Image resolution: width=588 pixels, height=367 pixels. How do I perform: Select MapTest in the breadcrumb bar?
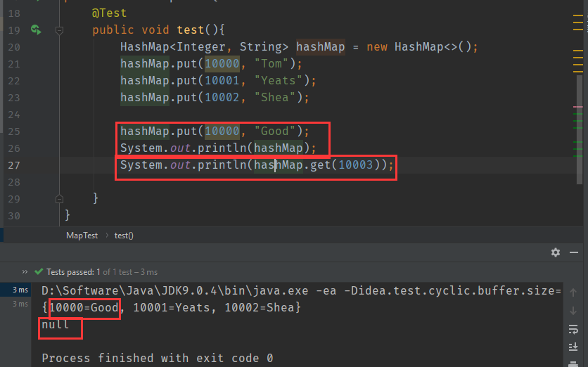82,236
